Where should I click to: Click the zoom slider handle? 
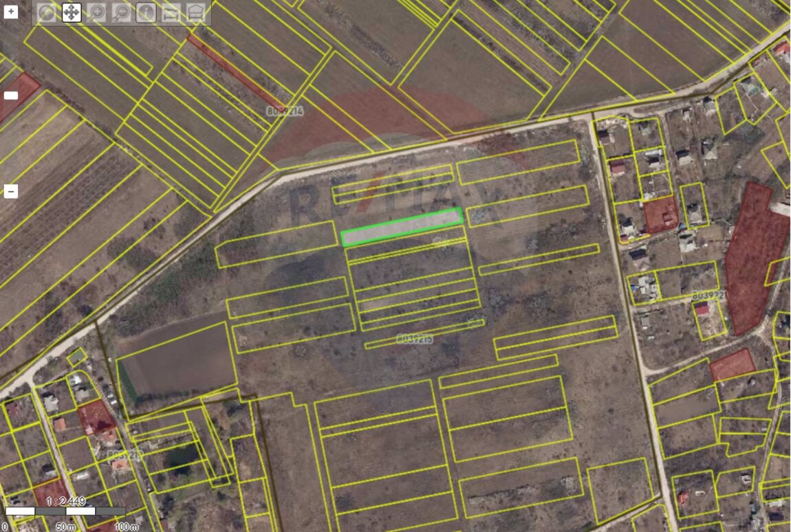click(x=11, y=96)
